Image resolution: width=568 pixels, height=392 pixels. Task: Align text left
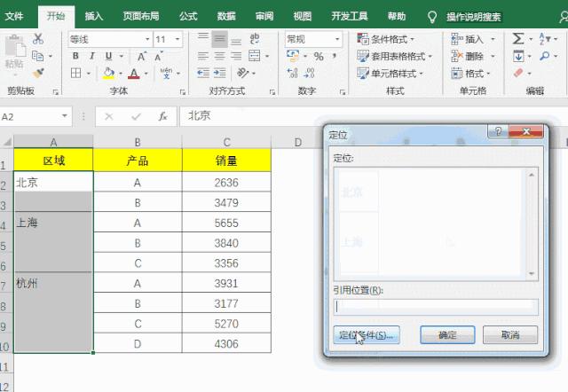click(203, 56)
